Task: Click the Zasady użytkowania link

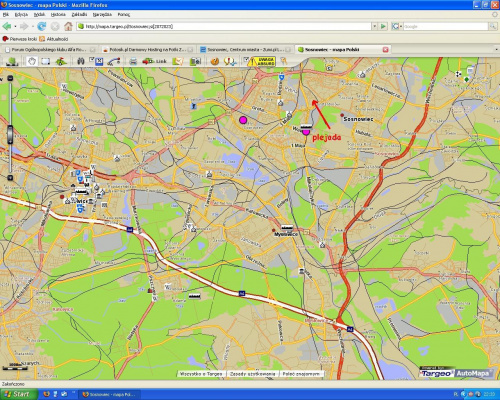Action: pyautogui.click(x=252, y=374)
